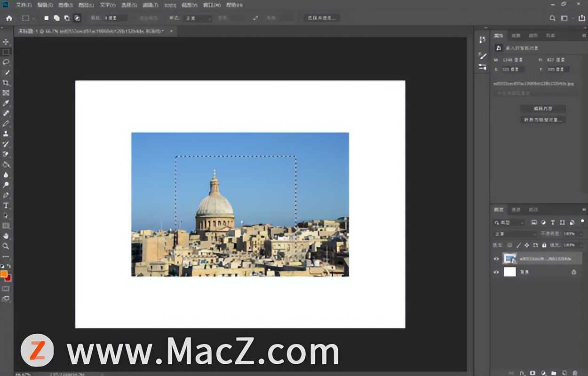Click the Home icon in options bar

click(x=9, y=18)
